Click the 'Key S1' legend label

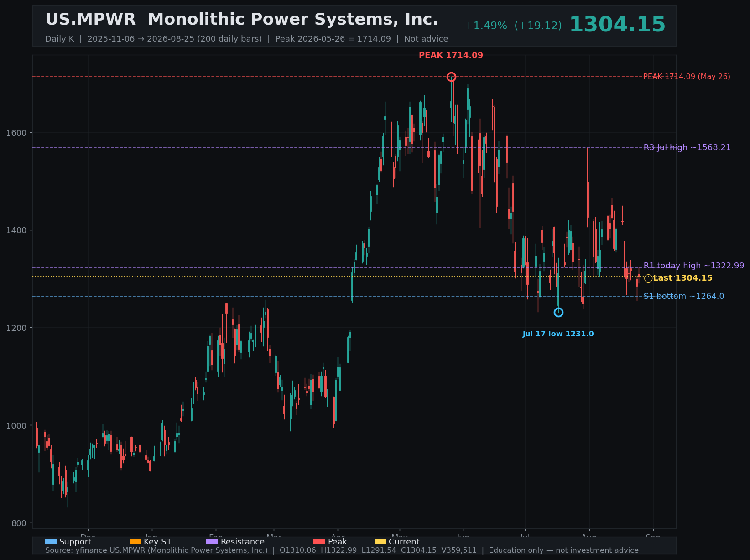tap(157, 542)
